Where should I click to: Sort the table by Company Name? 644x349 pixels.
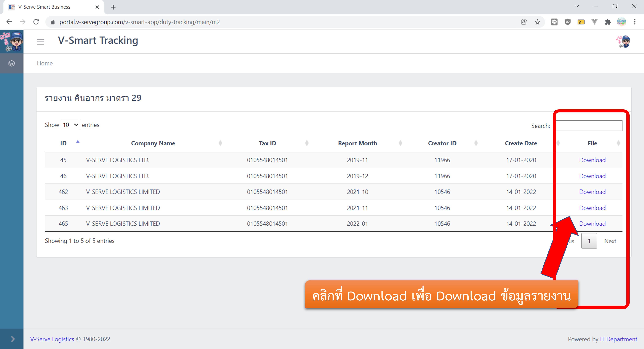click(153, 143)
